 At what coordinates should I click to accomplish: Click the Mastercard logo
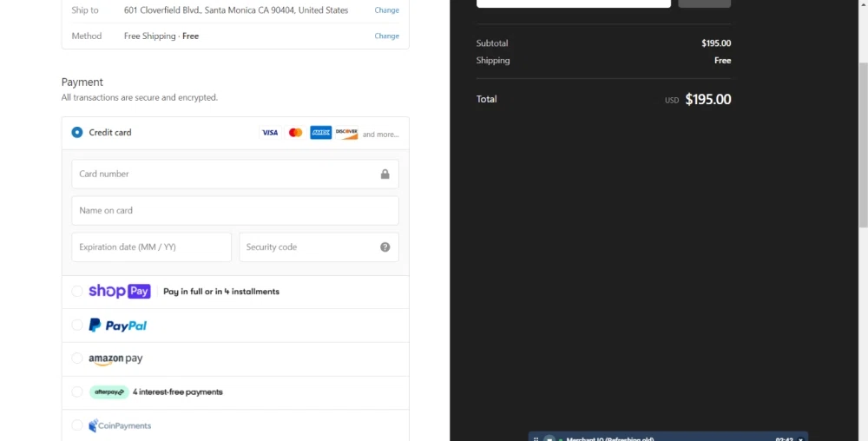(295, 133)
